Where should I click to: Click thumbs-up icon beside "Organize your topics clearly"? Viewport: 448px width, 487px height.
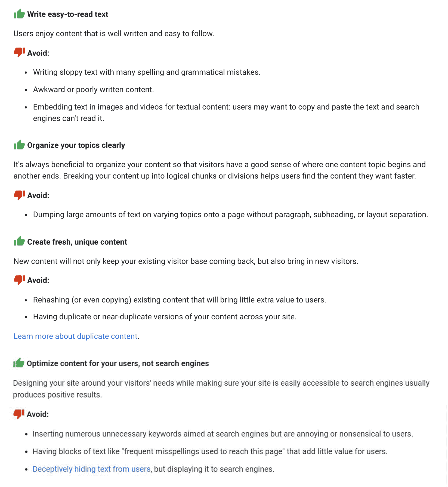[x=19, y=145]
